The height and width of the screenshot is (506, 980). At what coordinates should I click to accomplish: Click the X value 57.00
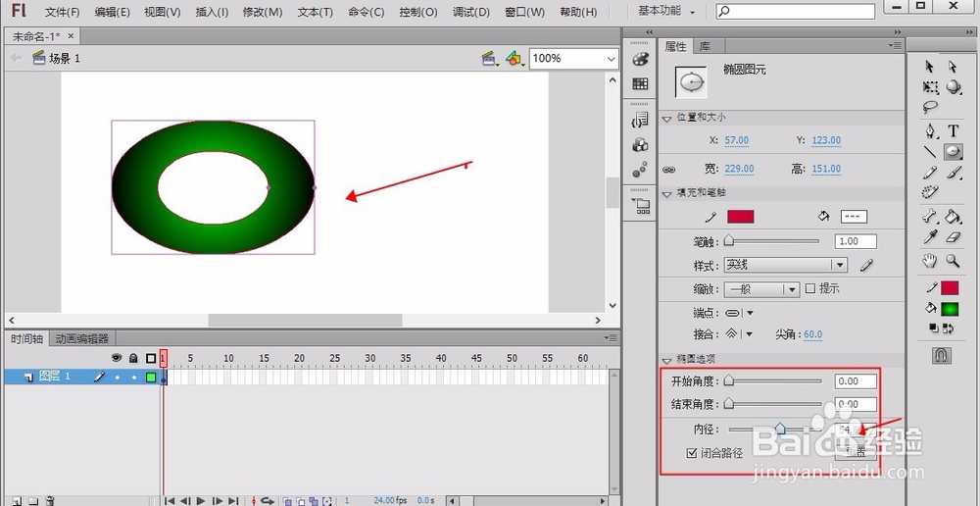pyautogui.click(x=736, y=140)
